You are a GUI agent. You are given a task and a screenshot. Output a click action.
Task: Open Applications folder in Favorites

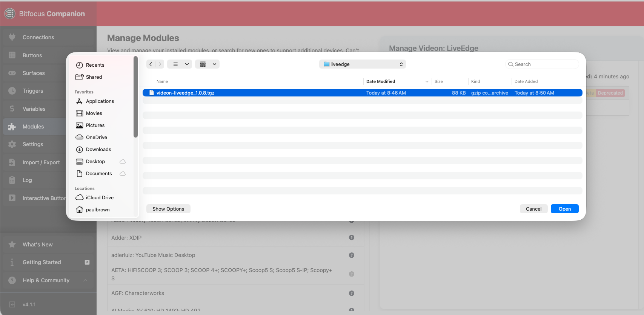(100, 101)
